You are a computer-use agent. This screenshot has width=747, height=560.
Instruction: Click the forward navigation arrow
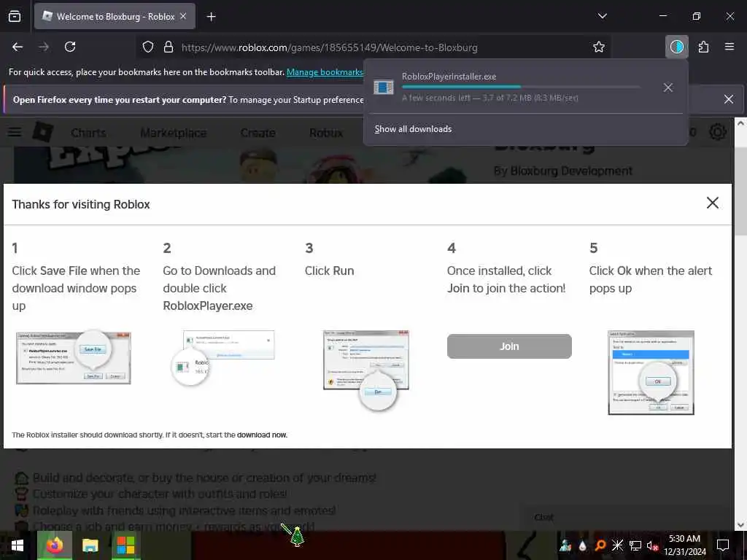pyautogui.click(x=44, y=47)
